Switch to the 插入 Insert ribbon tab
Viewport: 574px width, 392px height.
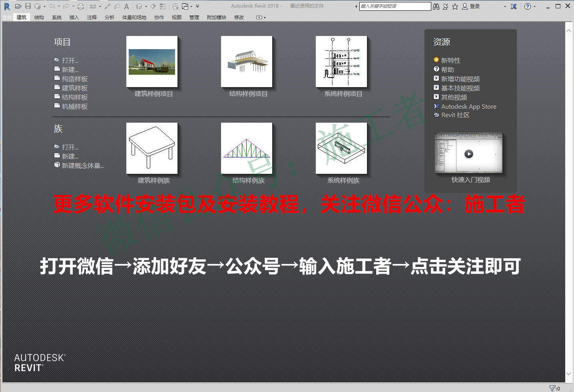[x=74, y=18]
